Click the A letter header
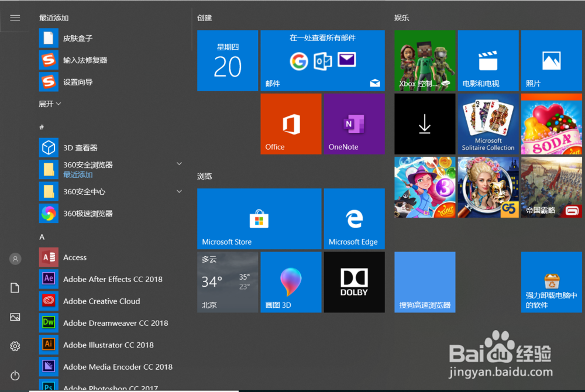The width and height of the screenshot is (585, 392). 42,237
